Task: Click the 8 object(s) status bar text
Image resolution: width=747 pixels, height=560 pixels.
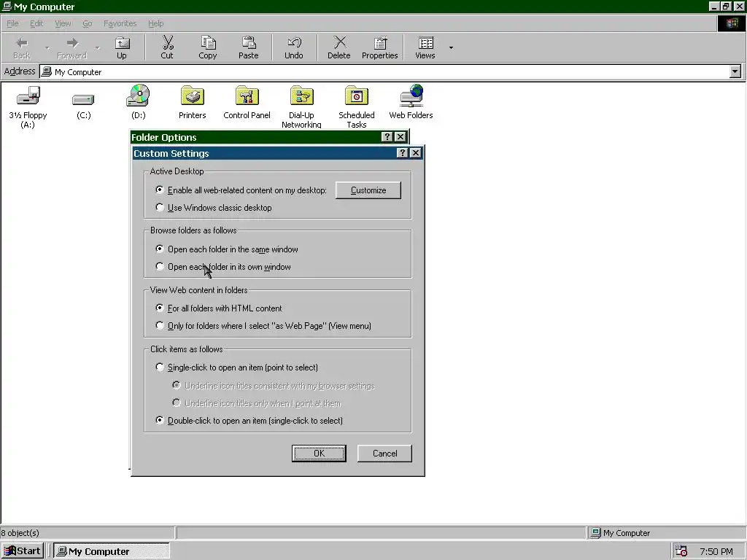Action: (x=20, y=533)
